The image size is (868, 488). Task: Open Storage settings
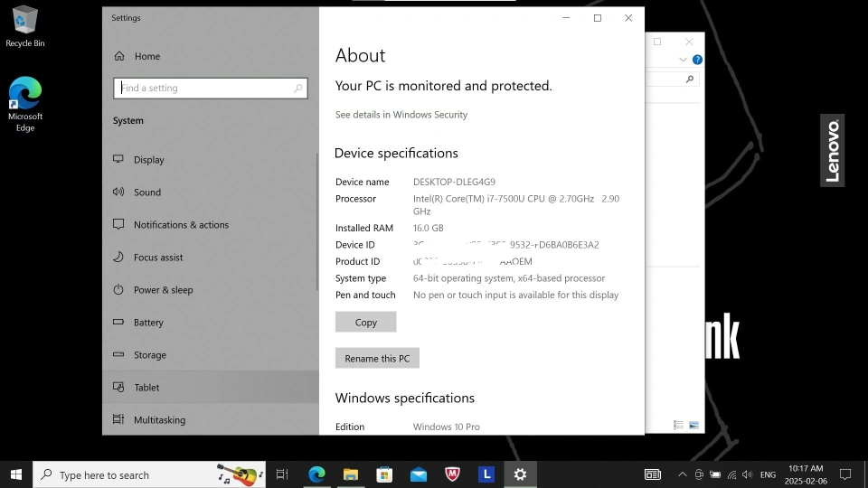click(x=149, y=355)
